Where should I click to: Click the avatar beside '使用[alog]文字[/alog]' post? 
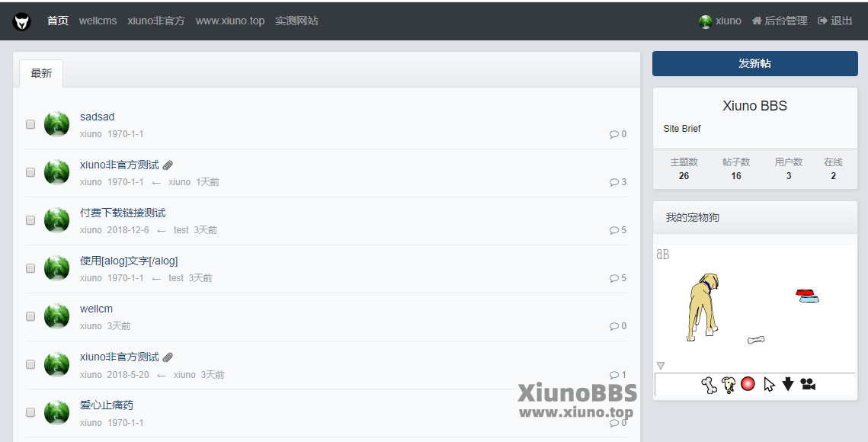pyautogui.click(x=56, y=268)
